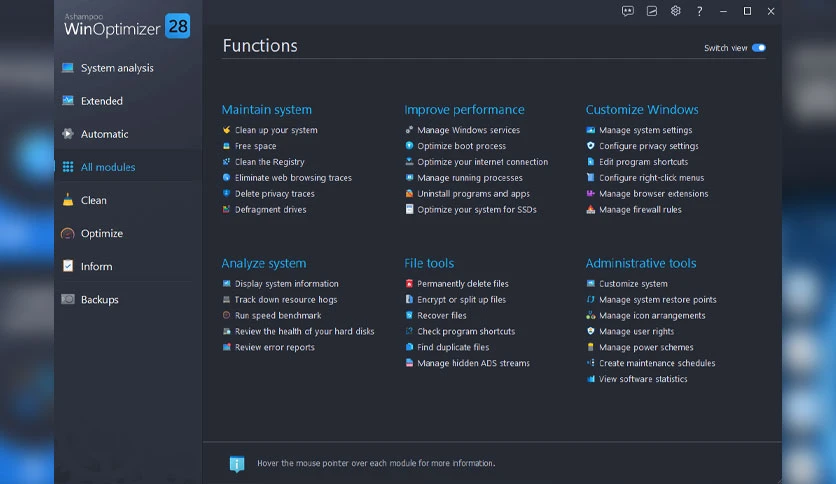Open System analysis section

click(117, 68)
